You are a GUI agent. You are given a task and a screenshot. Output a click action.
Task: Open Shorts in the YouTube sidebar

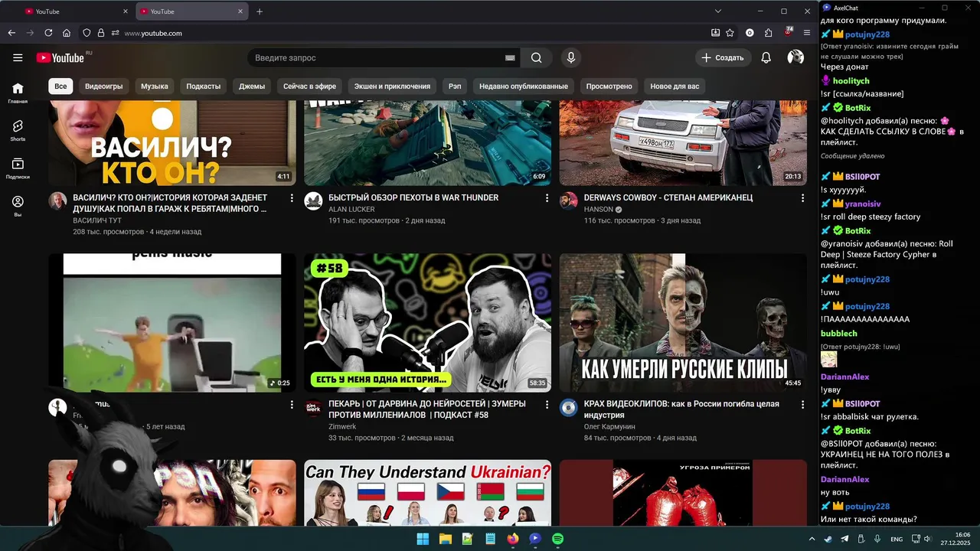[x=18, y=130]
